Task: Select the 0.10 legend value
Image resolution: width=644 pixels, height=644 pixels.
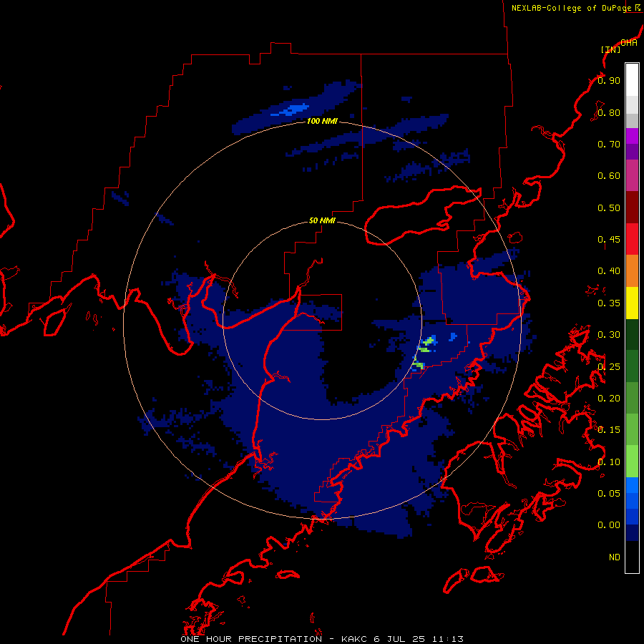Action: pyautogui.click(x=609, y=462)
